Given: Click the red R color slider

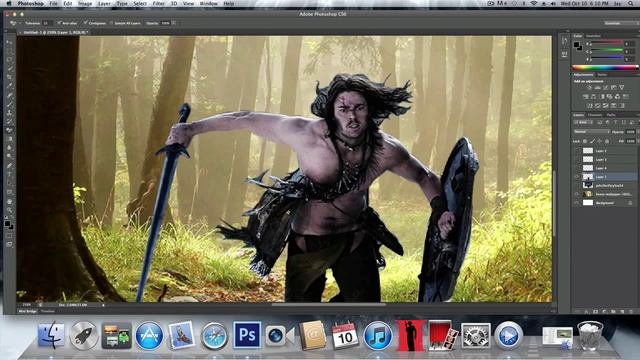Looking at the screenshot, I should 607,43.
